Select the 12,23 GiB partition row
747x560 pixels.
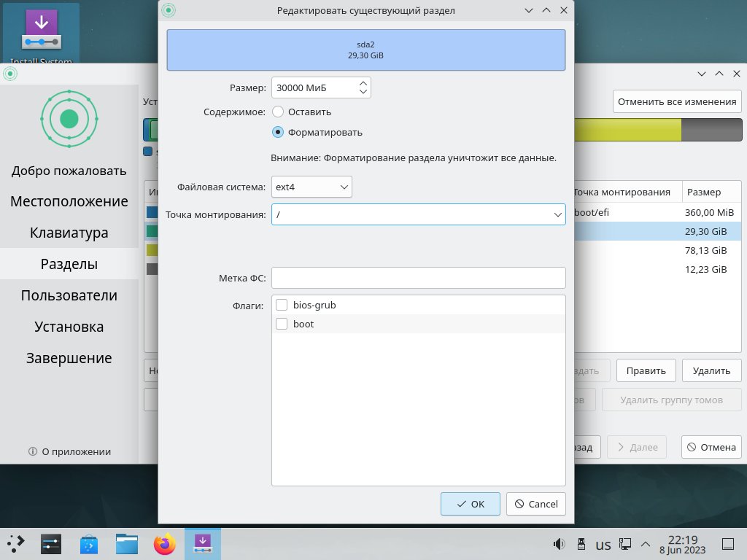click(658, 270)
